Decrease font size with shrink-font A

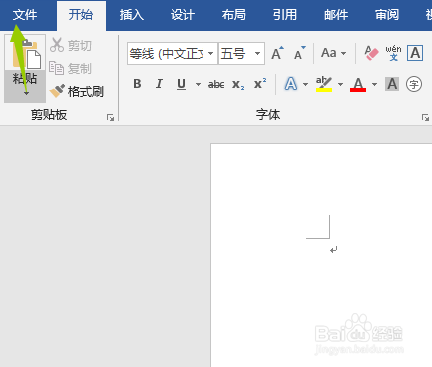coord(300,53)
